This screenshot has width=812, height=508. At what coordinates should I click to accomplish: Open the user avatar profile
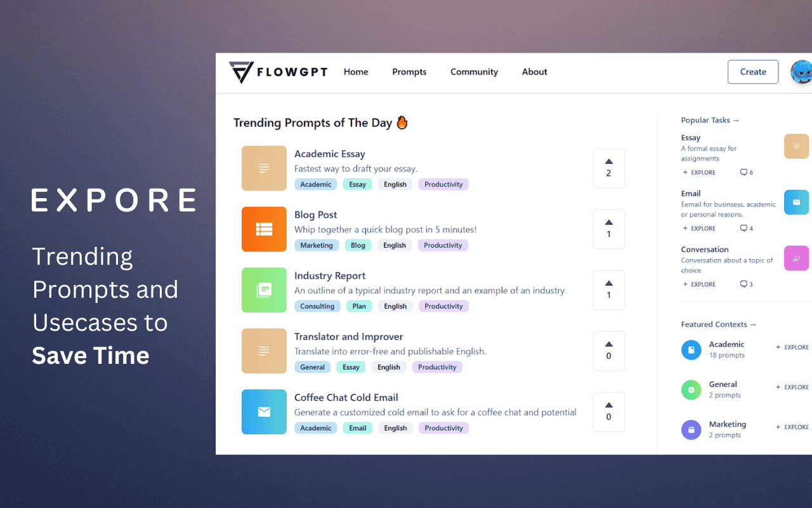(x=801, y=72)
